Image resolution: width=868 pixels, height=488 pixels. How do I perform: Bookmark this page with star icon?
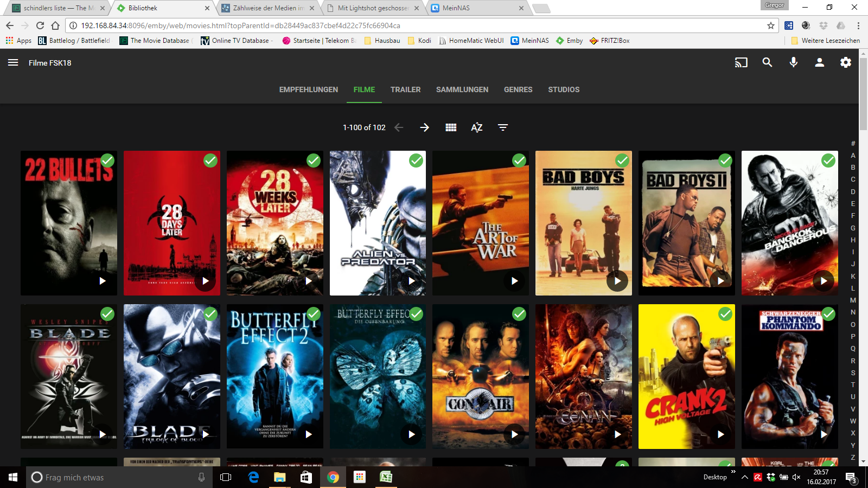[770, 25]
